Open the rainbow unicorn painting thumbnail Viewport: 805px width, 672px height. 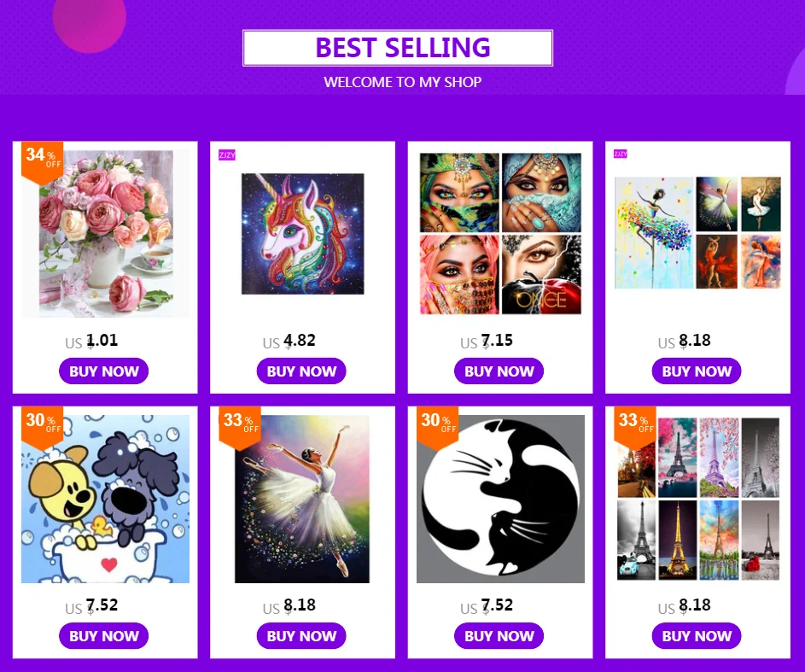(x=303, y=234)
